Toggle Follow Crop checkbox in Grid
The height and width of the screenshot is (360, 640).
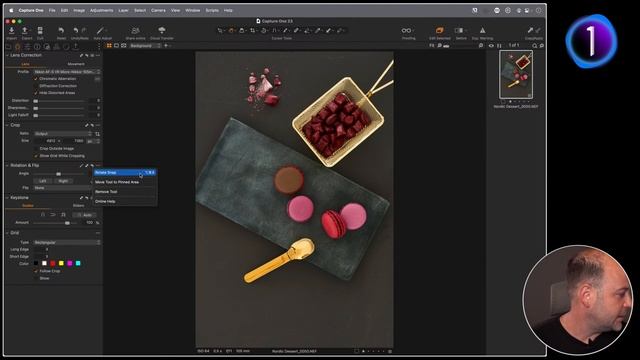tap(36, 271)
